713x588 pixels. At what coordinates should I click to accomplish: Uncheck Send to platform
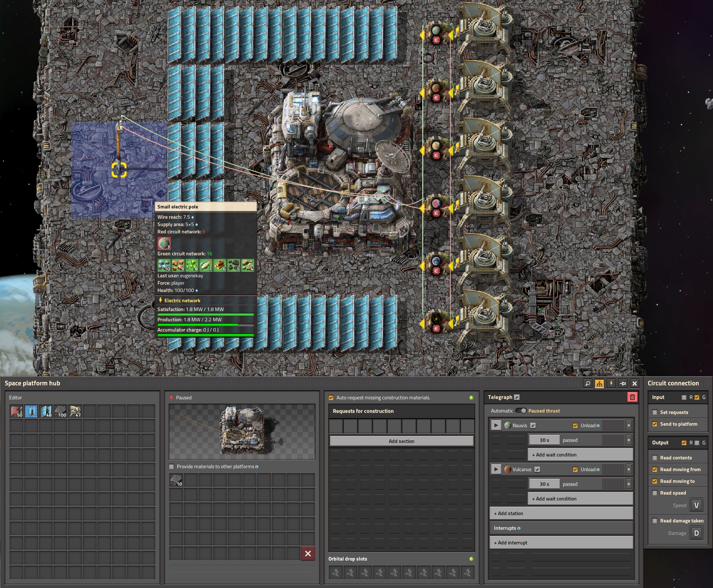coord(655,424)
